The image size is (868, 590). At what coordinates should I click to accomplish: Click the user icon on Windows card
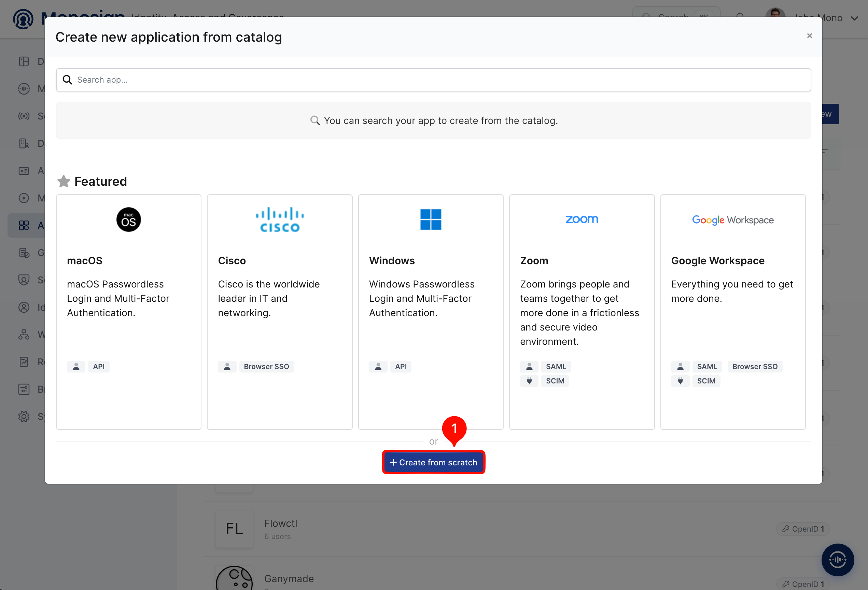coord(378,367)
